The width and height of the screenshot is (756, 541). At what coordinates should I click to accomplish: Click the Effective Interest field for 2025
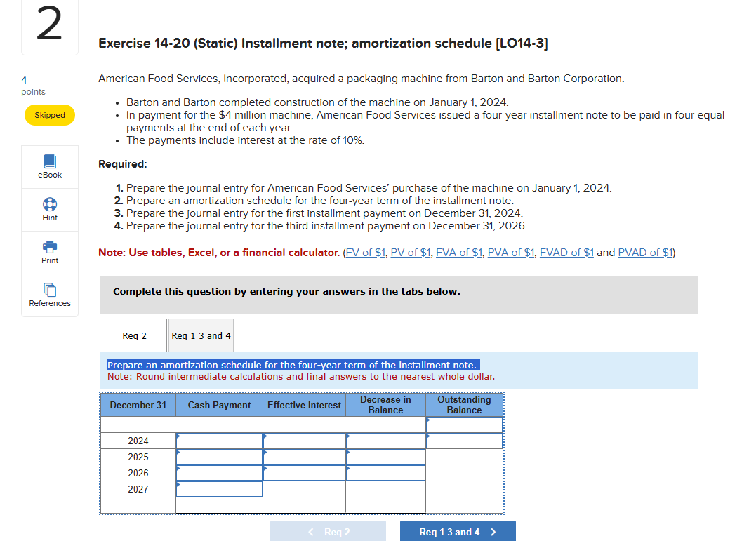pos(304,456)
